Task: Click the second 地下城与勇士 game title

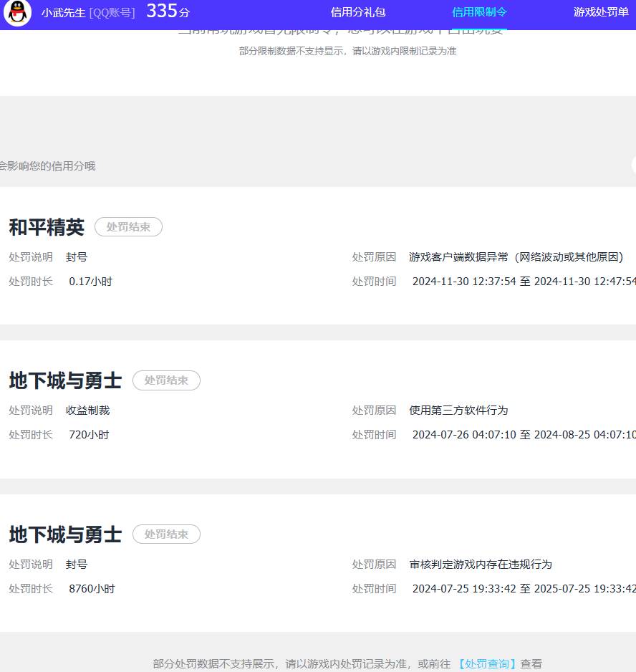Action: [x=64, y=534]
